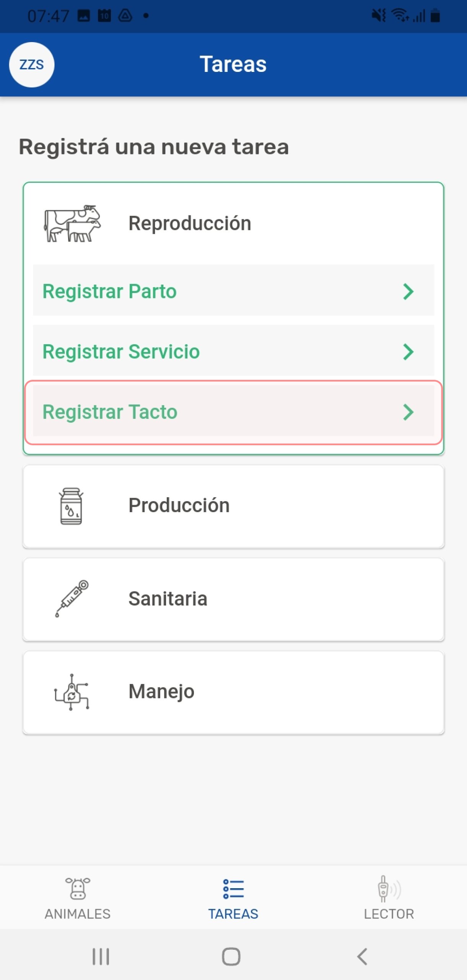Tap the Manejo management icon
This screenshot has width=467, height=980.
pyautogui.click(x=72, y=692)
